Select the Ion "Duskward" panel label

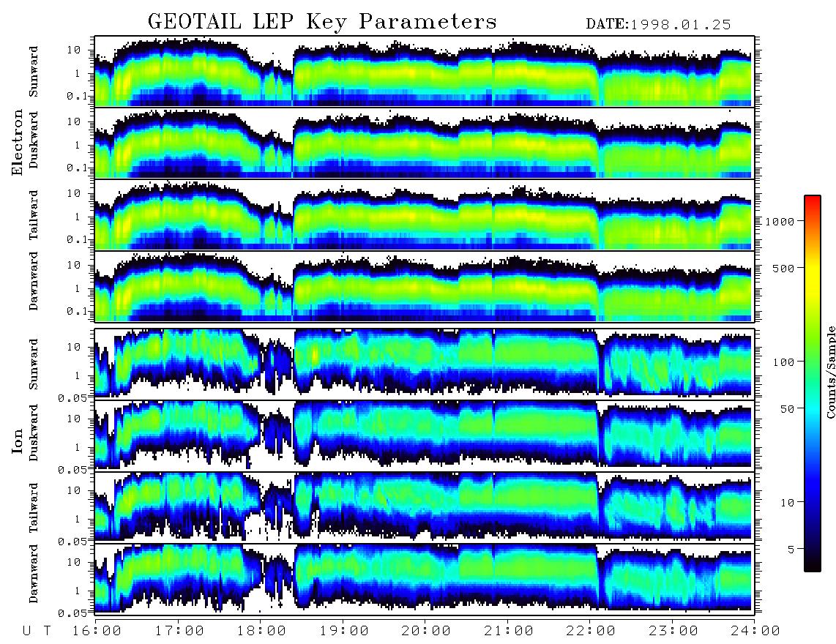(34, 433)
